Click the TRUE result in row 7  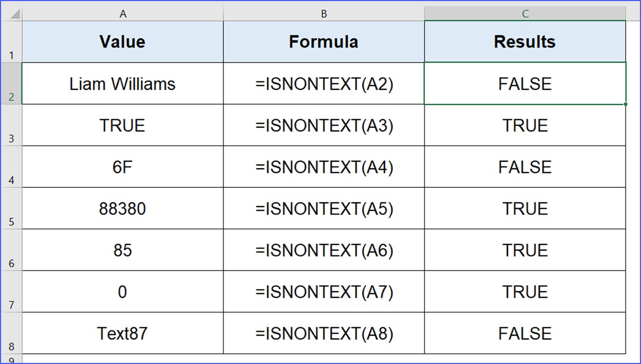pyautogui.click(x=524, y=291)
